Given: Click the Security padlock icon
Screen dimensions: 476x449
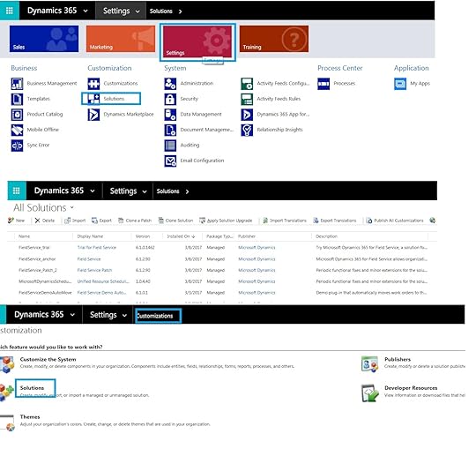Looking at the screenshot, I should [170, 99].
